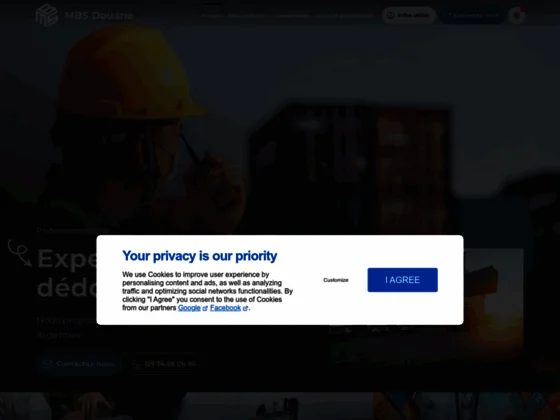560x420 pixels.
Task: Click the info icon in Infos utiles button
Action: pos(391,15)
